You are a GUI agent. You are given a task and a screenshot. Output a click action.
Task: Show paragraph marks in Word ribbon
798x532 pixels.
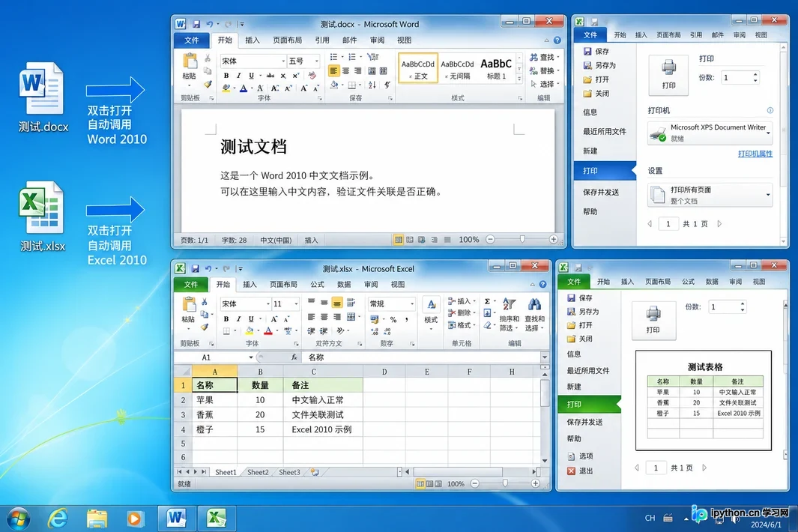click(x=387, y=85)
